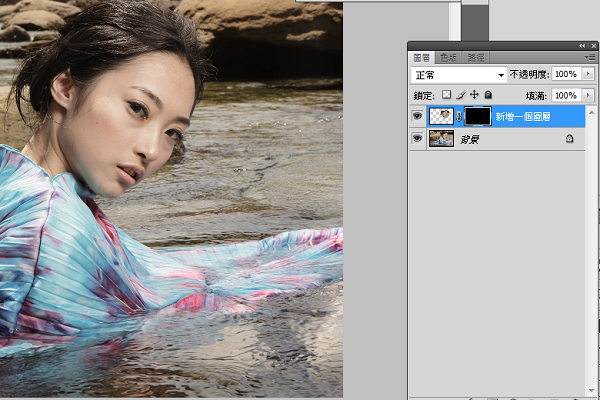
Task: Open the 填滿 fill slider arrow
Action: 588,95
